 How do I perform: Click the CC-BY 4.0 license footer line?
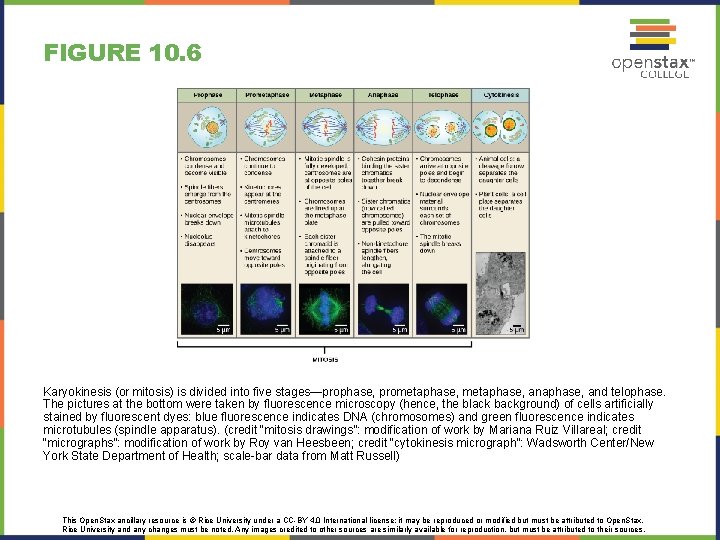[353, 520]
